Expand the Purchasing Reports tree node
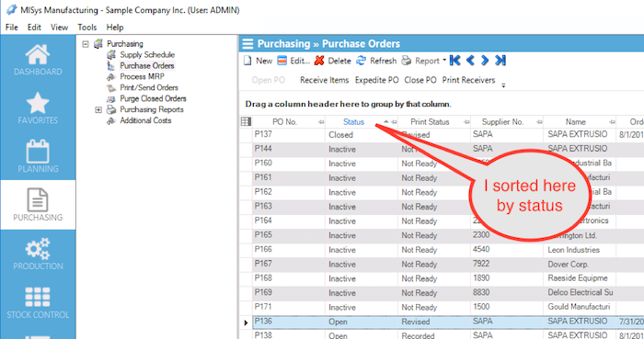This screenshot has width=644, height=339. point(98,110)
